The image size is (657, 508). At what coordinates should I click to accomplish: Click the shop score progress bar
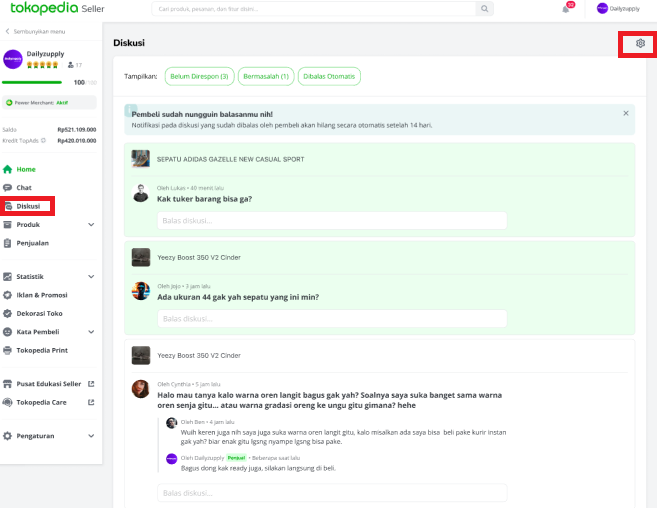[32, 83]
